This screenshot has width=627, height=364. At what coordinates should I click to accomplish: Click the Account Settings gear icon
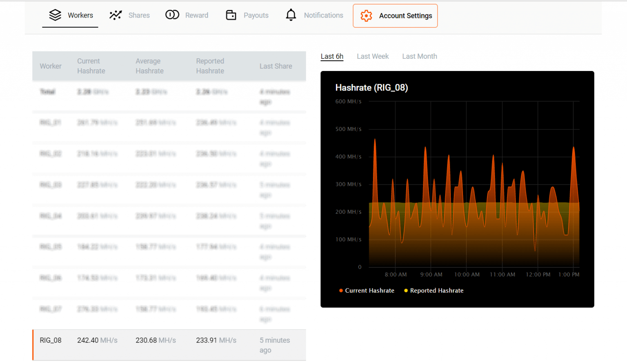pos(366,16)
